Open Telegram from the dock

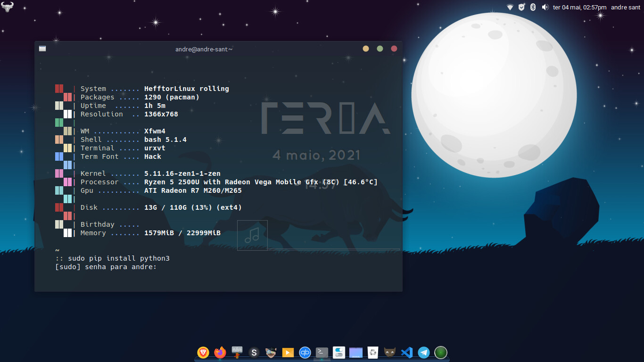(x=424, y=352)
